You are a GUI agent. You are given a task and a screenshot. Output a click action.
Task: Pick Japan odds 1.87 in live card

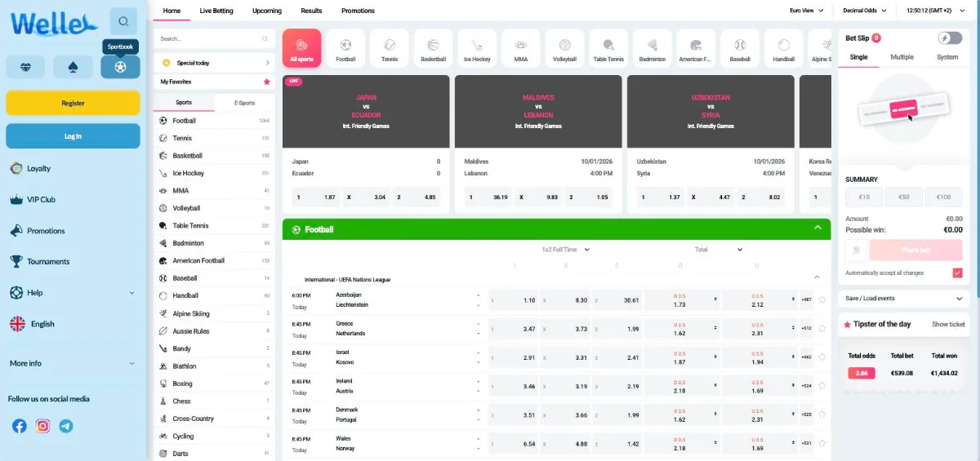(317, 197)
